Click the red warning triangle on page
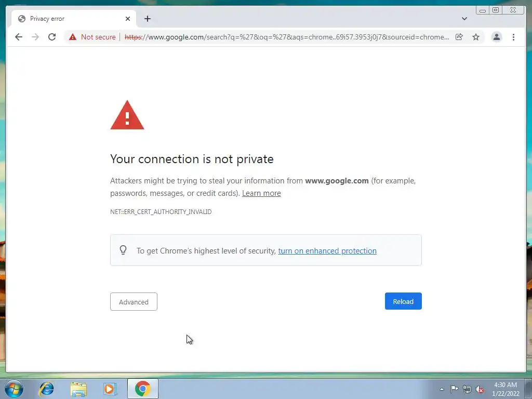Image resolution: width=532 pixels, height=399 pixels. pyautogui.click(x=127, y=115)
